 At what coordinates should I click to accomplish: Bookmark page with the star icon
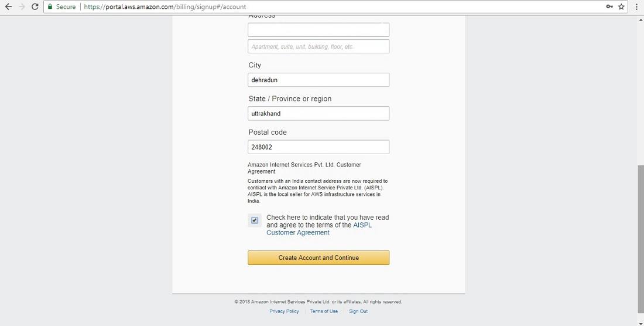click(622, 6)
